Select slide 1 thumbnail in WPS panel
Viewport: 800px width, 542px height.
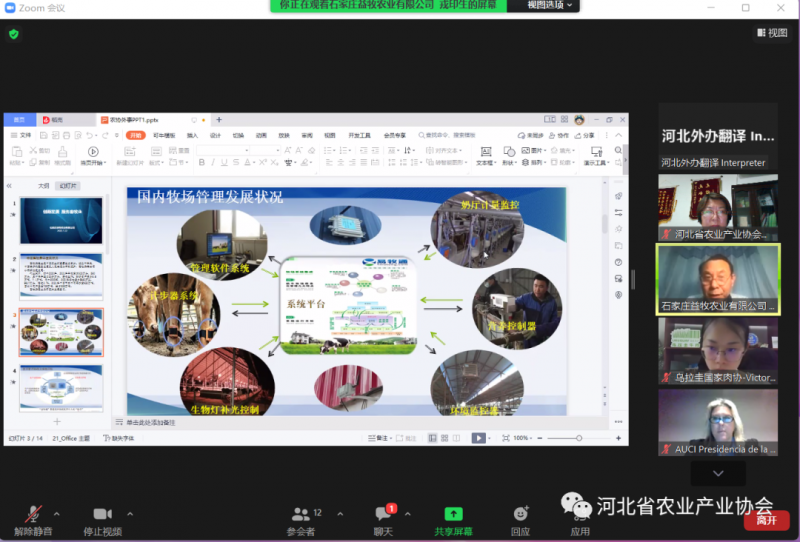[x=61, y=220]
